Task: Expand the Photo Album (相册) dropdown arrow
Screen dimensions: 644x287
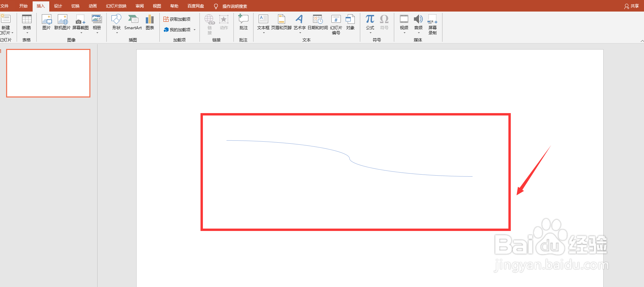Action: 97,33
